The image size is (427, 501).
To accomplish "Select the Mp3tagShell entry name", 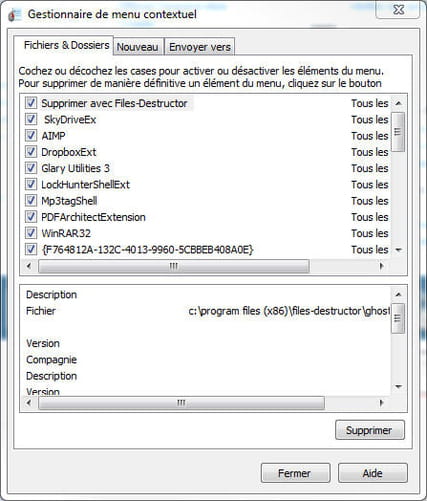I will pos(69,201).
